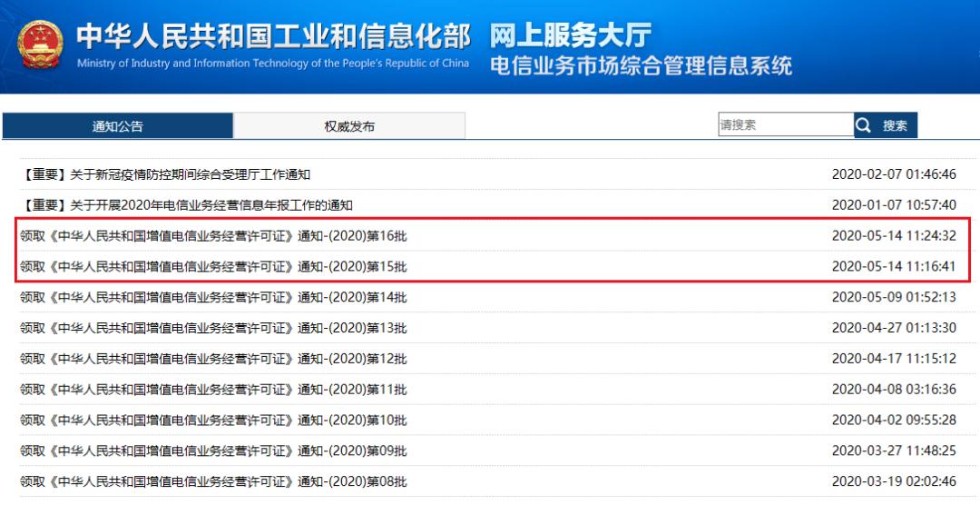
Task: Open the 第10批 license collection notice
Action: pos(213,420)
